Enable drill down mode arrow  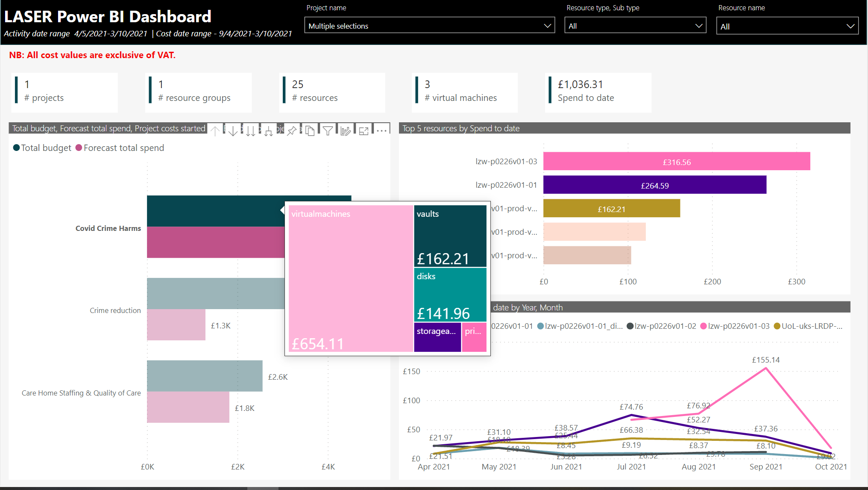tap(233, 130)
